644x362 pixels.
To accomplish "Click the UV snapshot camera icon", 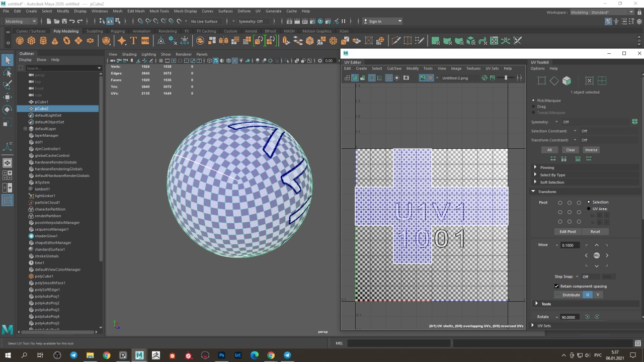I will 406,78.
